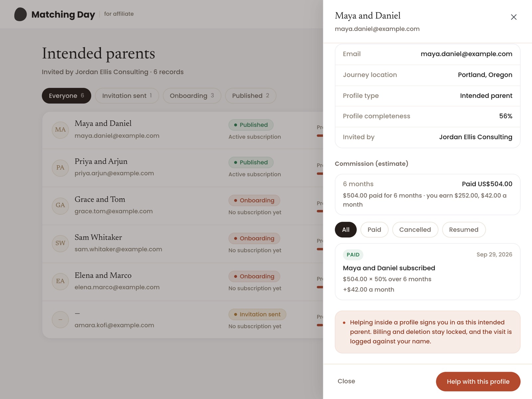Switch to the Published filter
The height and width of the screenshot is (399, 532).
point(251,96)
